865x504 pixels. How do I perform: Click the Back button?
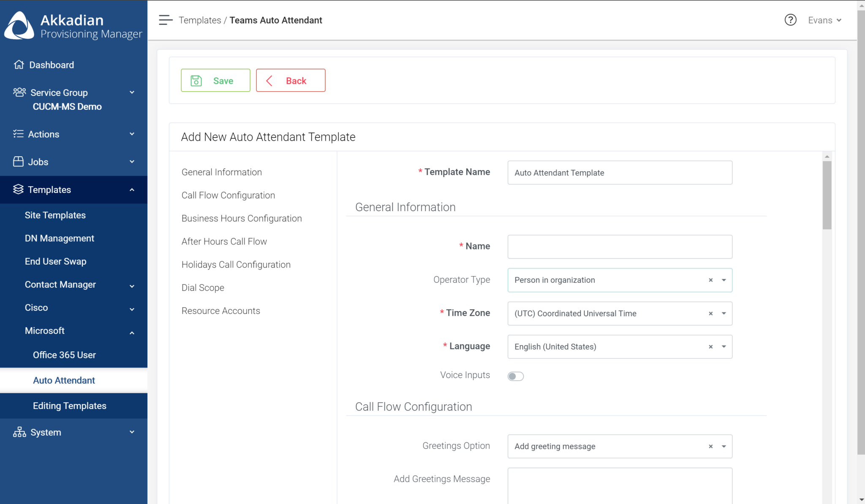click(291, 80)
